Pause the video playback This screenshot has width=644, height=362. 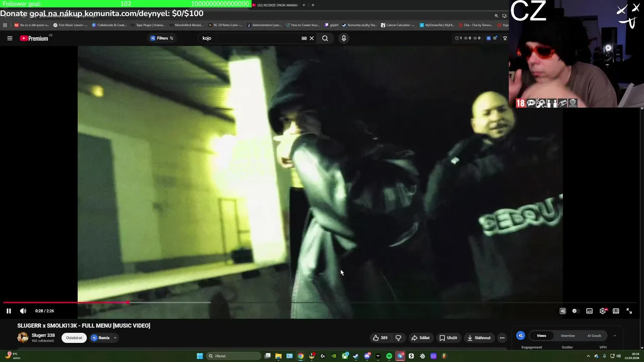point(9,311)
